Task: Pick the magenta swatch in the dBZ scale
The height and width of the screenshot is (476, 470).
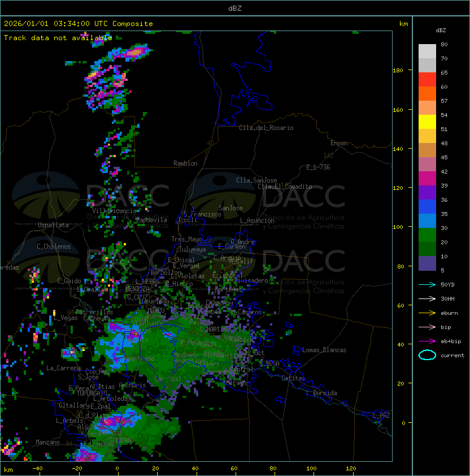Action: (427, 179)
